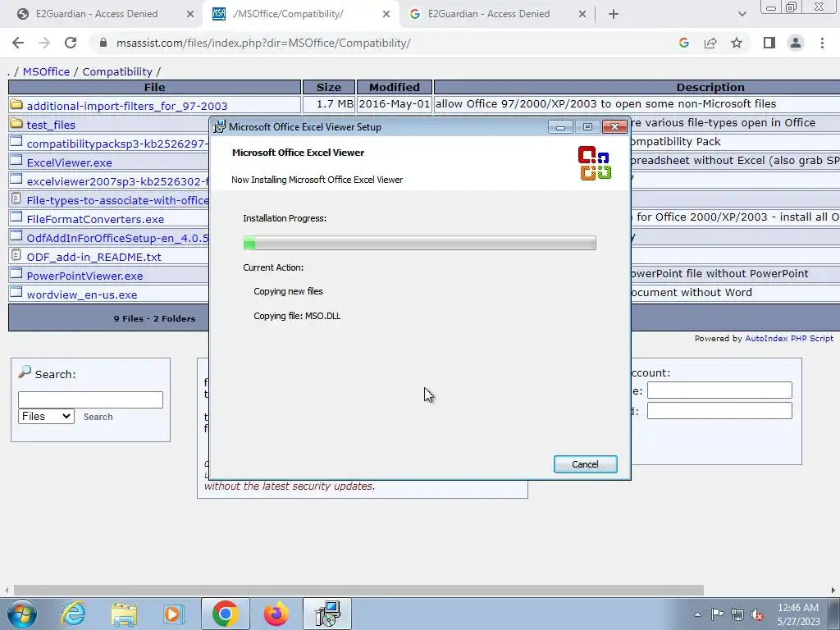Open the AutoIndex PHP Script link
This screenshot has width=840, height=630.
789,339
